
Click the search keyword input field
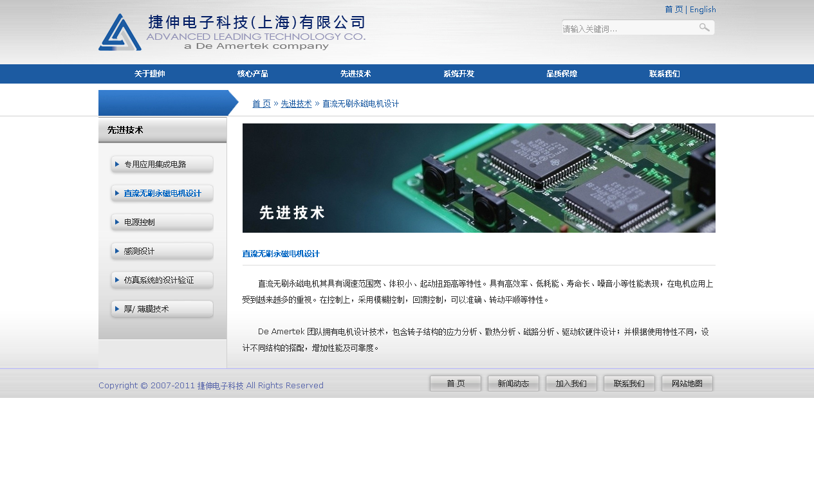(x=627, y=28)
